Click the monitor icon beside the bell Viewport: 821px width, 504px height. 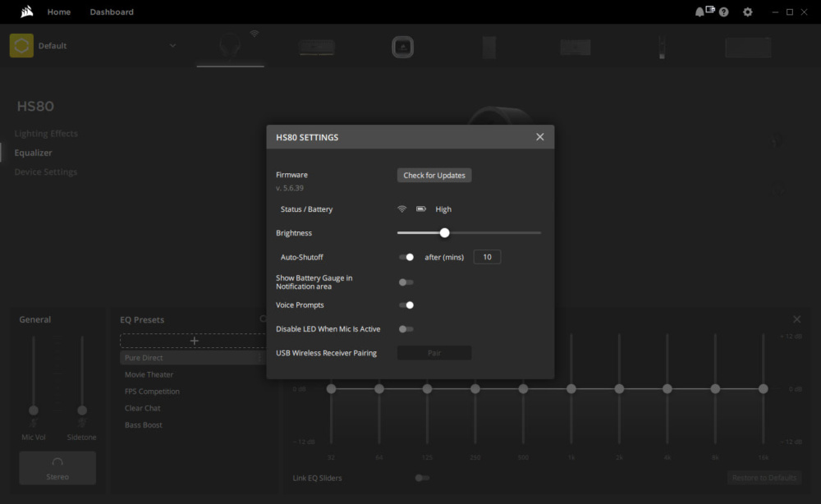[710, 9]
